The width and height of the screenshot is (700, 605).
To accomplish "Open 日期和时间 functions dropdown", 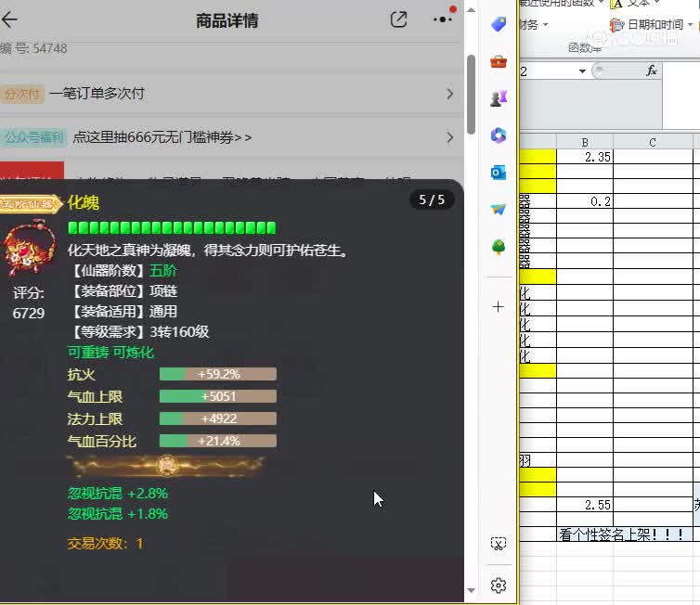I will (652, 24).
